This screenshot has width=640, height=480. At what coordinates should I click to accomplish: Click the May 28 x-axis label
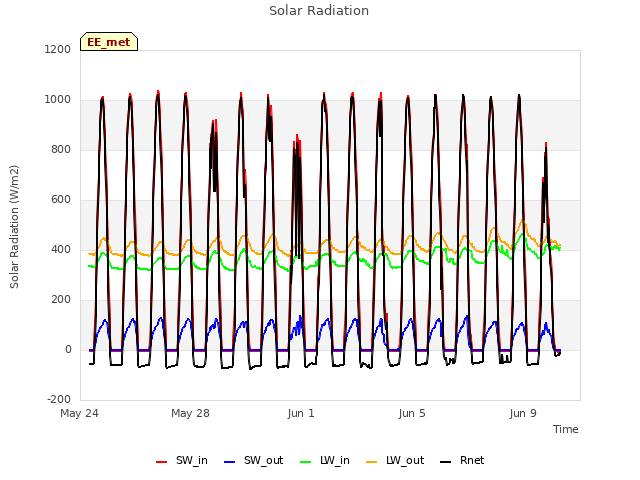click(191, 413)
